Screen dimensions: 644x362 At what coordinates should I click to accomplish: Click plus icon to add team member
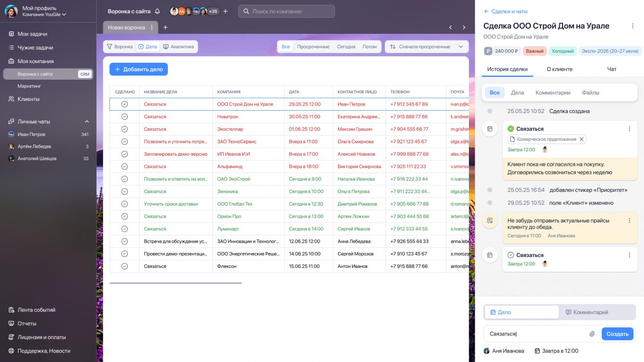tap(225, 12)
